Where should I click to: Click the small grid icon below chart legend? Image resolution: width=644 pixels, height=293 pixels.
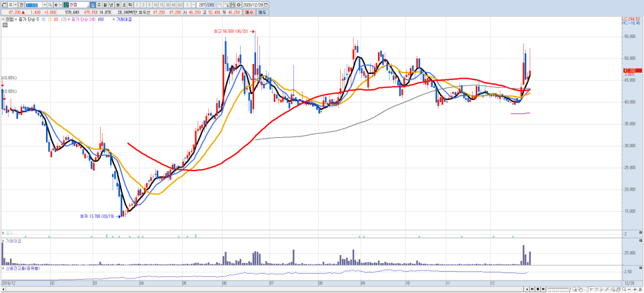click(x=5, y=25)
